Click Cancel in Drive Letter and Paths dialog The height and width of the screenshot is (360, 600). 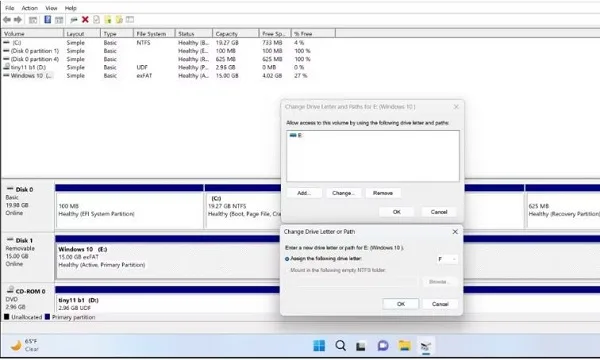tap(439, 212)
